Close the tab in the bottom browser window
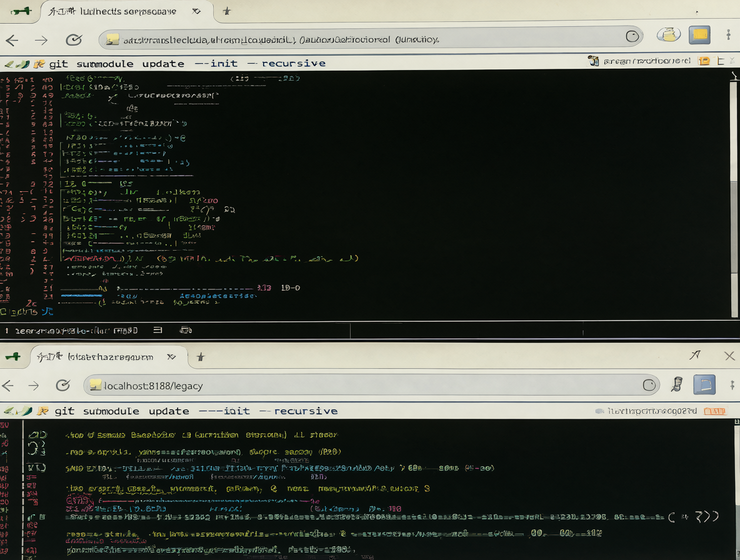This screenshot has height=560, width=740. [171, 357]
